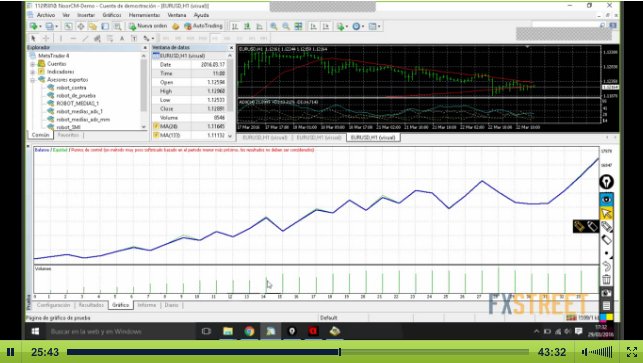Toggle the chart auto-scroll icon
This screenshot has width=643, height=363.
tap(313, 26)
